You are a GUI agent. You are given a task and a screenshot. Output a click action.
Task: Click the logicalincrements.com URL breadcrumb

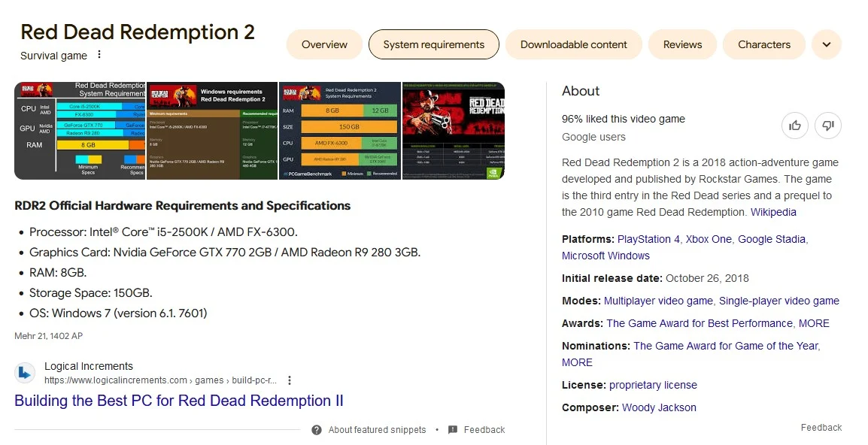(x=160, y=380)
